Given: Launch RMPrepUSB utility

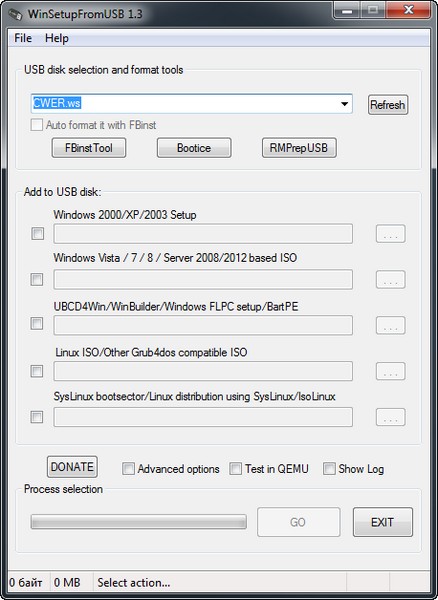Looking at the screenshot, I should pos(299,148).
